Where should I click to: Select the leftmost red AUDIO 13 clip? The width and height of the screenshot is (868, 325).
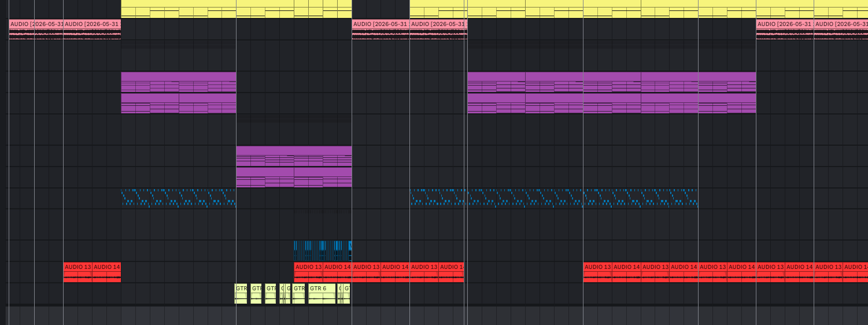[77, 272]
